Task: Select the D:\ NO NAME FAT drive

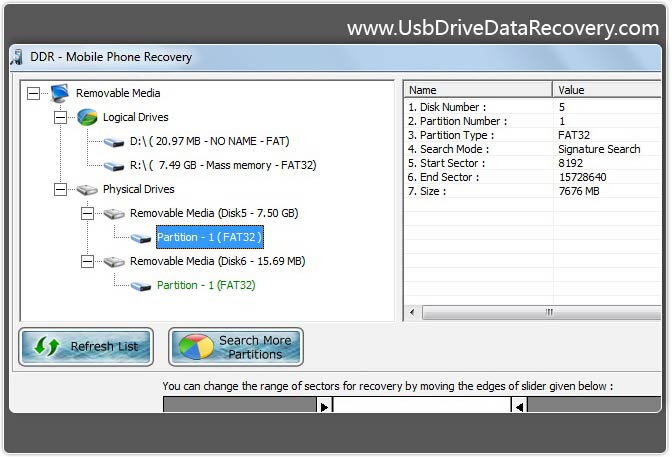Action: [x=208, y=141]
